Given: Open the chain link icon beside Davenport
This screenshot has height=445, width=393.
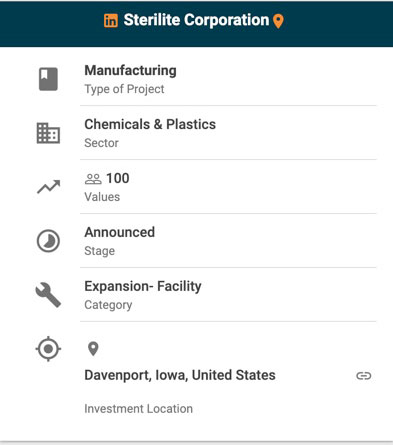Looking at the screenshot, I should [364, 376].
